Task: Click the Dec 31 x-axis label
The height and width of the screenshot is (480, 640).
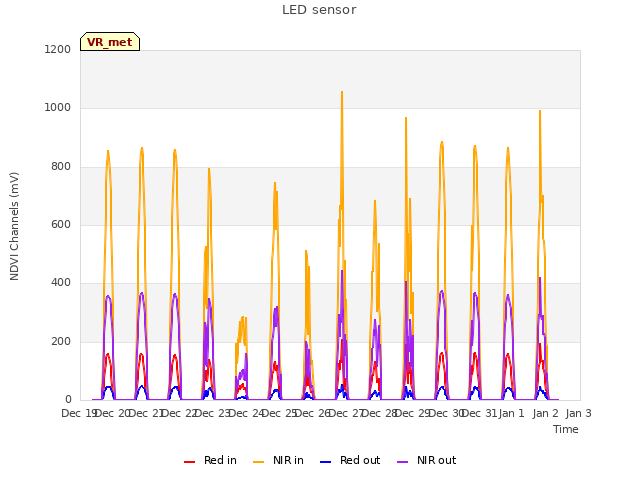Action: (480, 413)
